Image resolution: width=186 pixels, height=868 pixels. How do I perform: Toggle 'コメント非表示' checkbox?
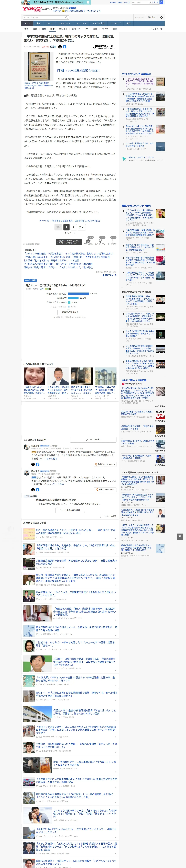tap(102, 516)
